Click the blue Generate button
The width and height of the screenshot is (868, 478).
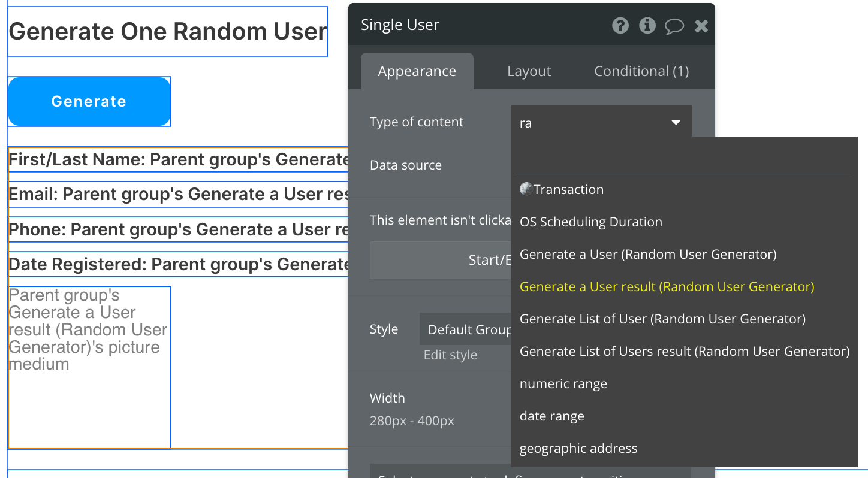[x=89, y=101]
